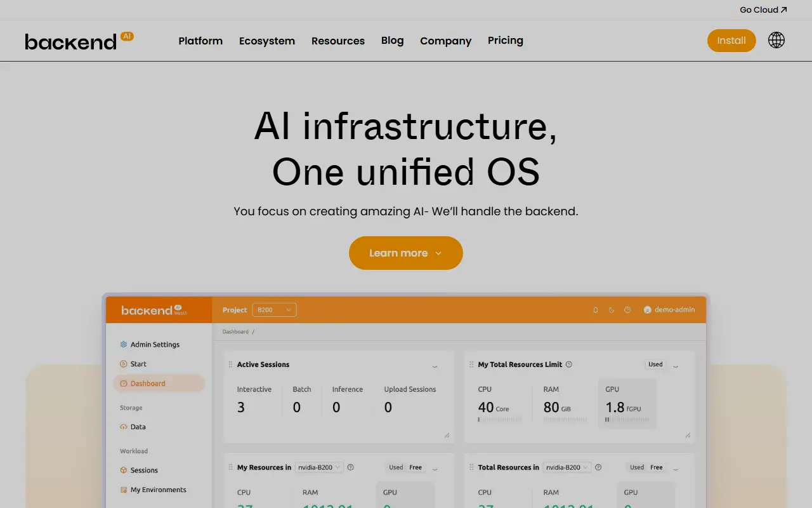Click the Admin Settings gear icon
This screenshot has height=508, width=812.
point(124,344)
